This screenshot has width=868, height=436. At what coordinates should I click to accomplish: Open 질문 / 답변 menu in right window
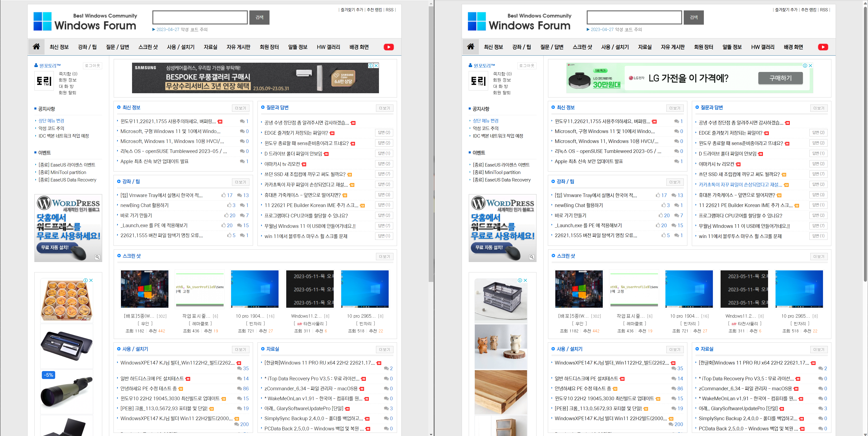552,47
